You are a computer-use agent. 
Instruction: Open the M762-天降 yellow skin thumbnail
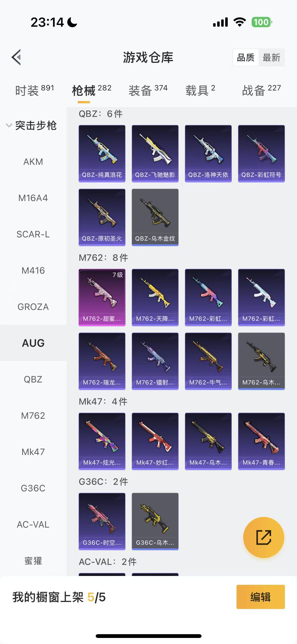click(x=155, y=297)
